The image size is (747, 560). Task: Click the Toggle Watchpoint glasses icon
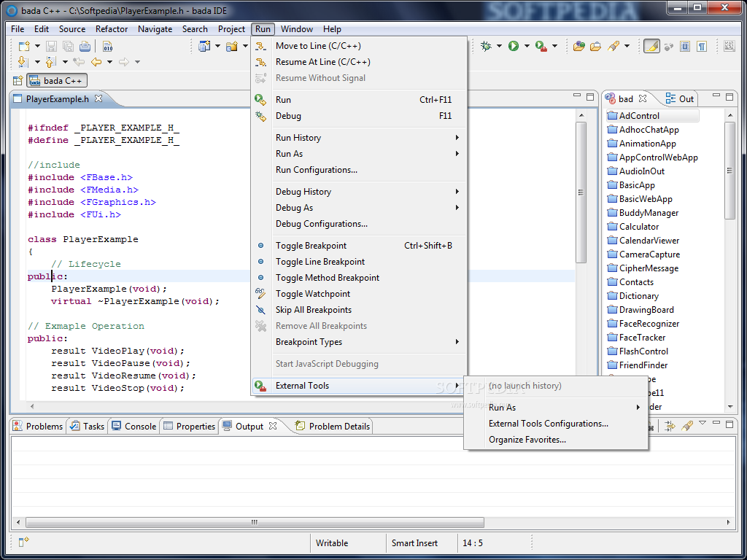coord(260,294)
